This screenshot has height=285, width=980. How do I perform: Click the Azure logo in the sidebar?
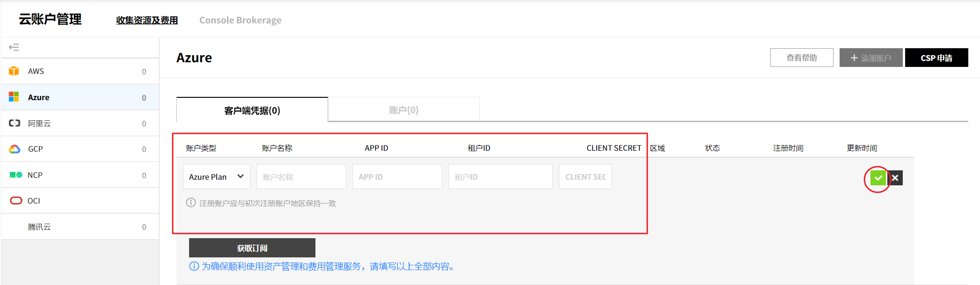14,97
